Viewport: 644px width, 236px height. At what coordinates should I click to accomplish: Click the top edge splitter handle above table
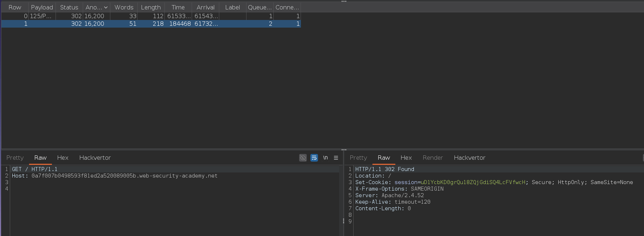pos(344,1)
